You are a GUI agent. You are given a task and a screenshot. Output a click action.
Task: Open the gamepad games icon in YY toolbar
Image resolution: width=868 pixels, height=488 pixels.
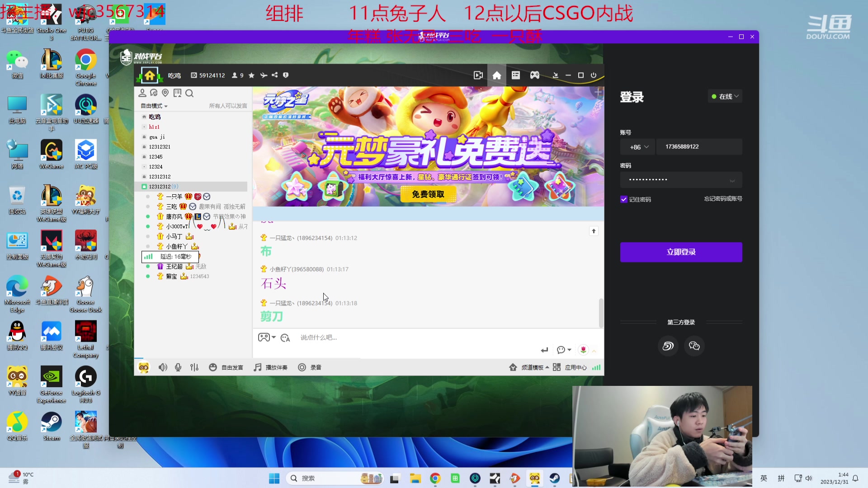click(535, 75)
